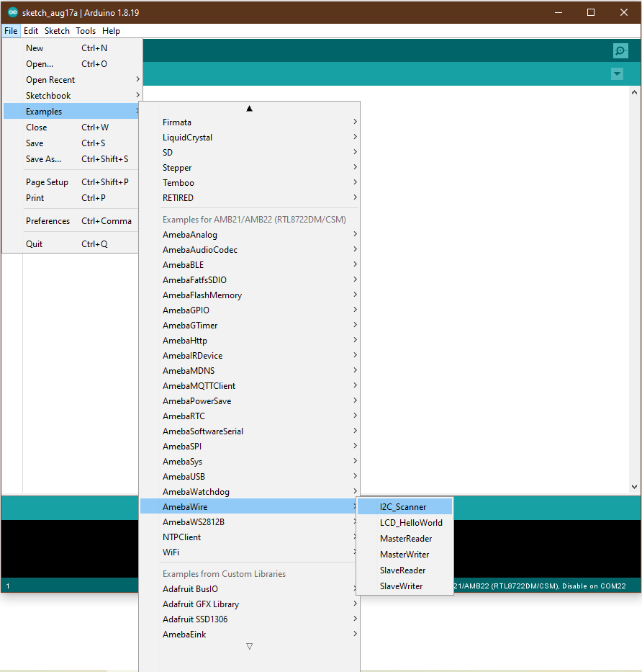The image size is (642, 672).
Task: Choose Open... from File menu
Action: coord(71,64)
